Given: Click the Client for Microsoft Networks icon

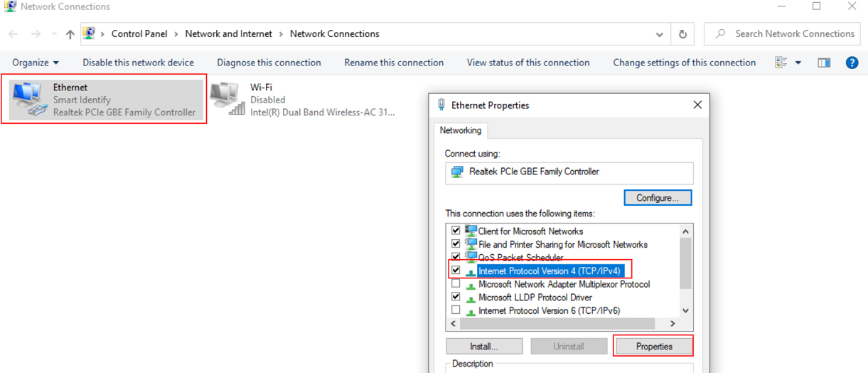Looking at the screenshot, I should pos(471,231).
